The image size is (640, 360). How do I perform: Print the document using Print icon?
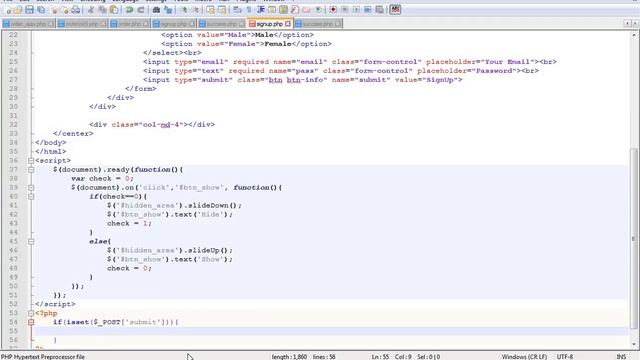pyautogui.click(x=76, y=10)
